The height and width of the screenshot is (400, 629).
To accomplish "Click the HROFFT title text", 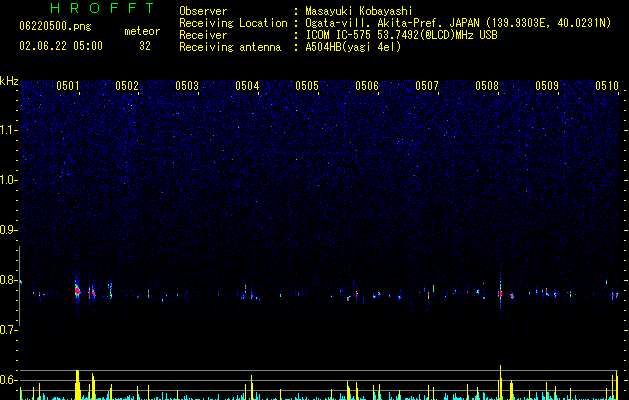I will coord(103,8).
